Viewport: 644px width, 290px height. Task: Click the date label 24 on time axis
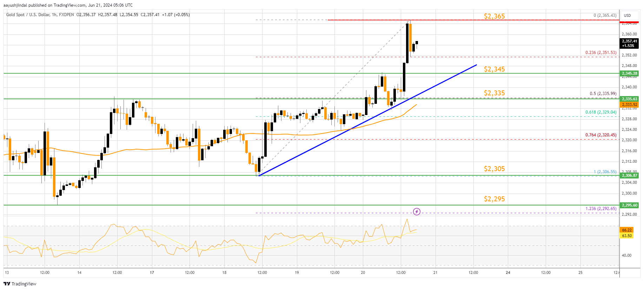tap(508, 272)
